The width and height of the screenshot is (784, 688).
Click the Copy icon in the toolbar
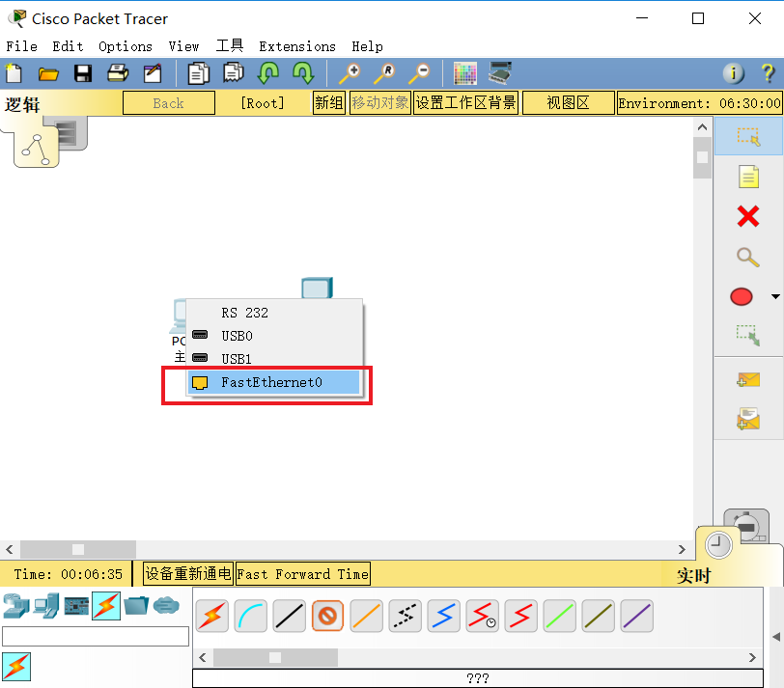coord(199,73)
